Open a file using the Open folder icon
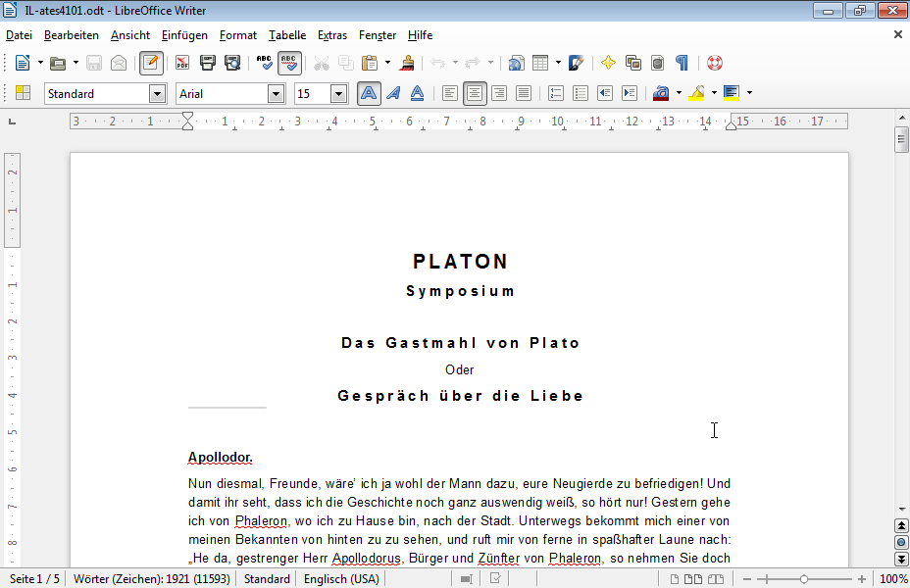 coord(58,63)
